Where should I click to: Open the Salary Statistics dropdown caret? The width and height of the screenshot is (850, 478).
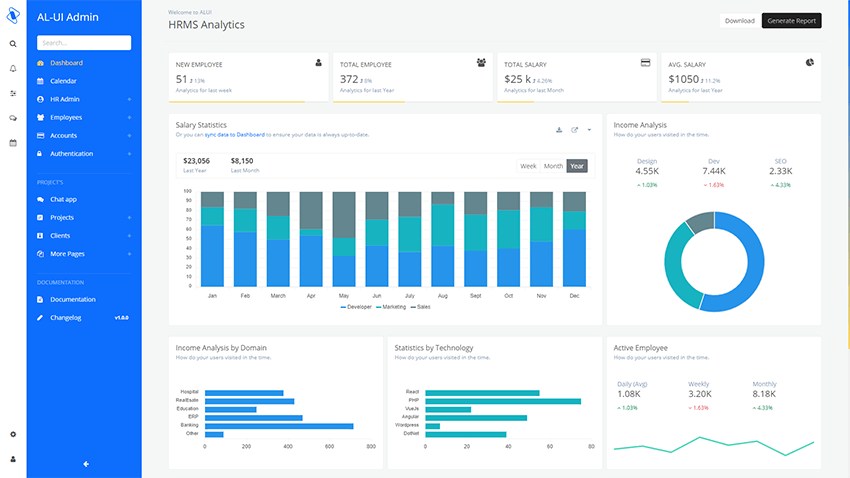coord(589,130)
